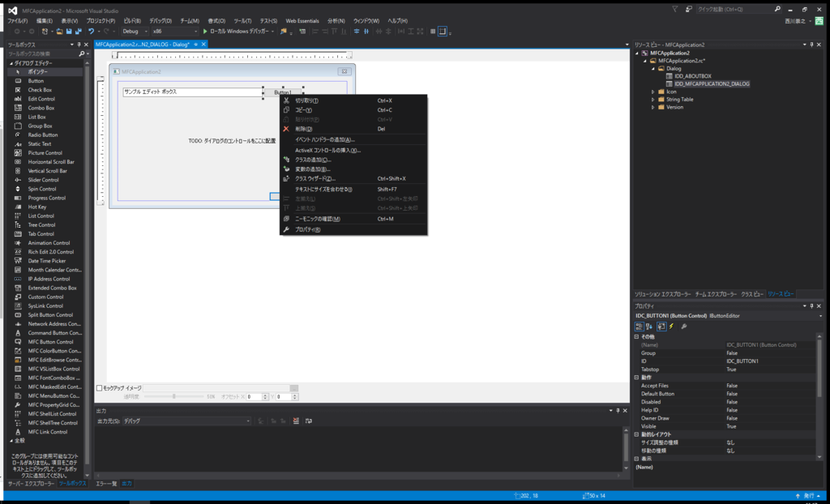The image size is (830, 504).
Task: Select Insert ActiveX Control in context menu
Action: click(x=353, y=151)
